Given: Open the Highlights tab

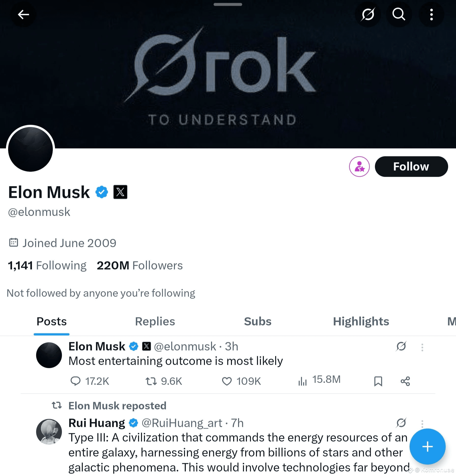Looking at the screenshot, I should pyautogui.click(x=361, y=321).
